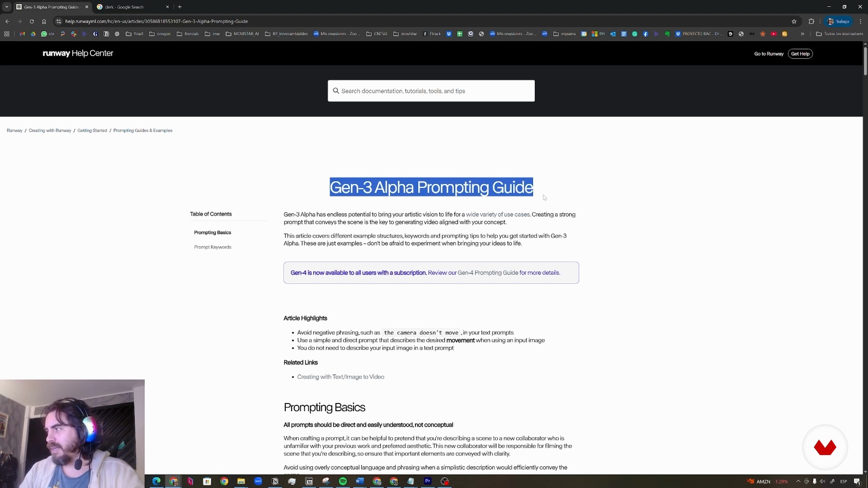
Task: Open Microsoft Edge from the taskbar
Action: click(156, 481)
